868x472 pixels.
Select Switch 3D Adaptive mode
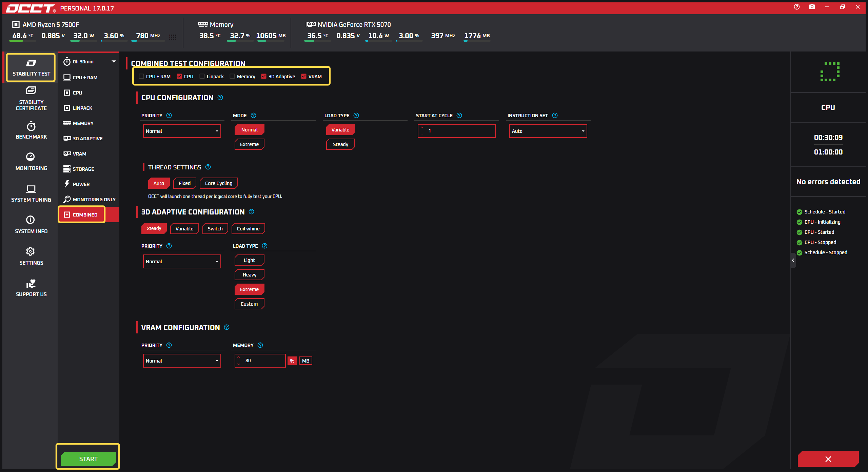215,229
